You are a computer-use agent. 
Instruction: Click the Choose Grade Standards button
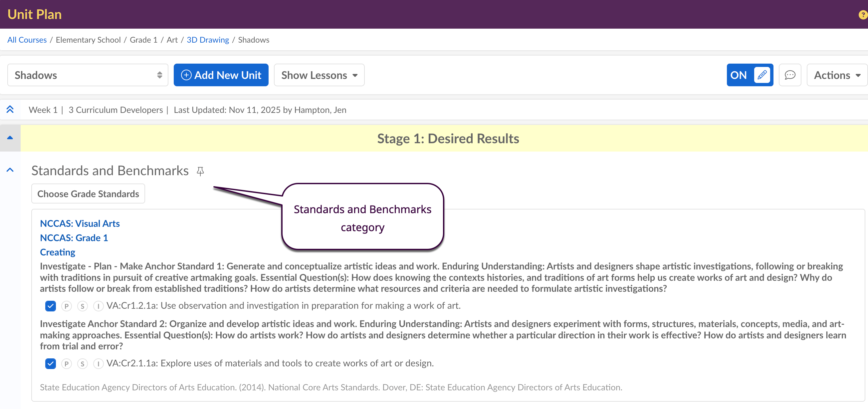tap(88, 194)
